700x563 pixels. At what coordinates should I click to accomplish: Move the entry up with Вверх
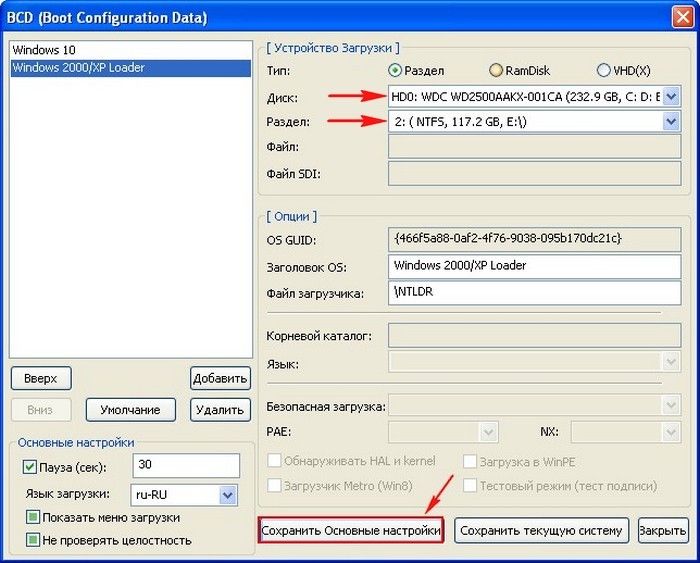(41, 379)
